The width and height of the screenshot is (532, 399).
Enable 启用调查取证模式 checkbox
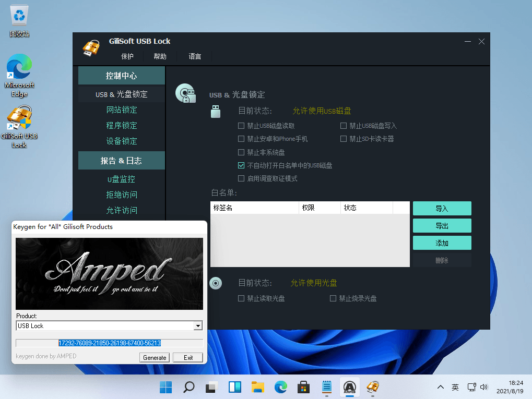click(x=241, y=178)
